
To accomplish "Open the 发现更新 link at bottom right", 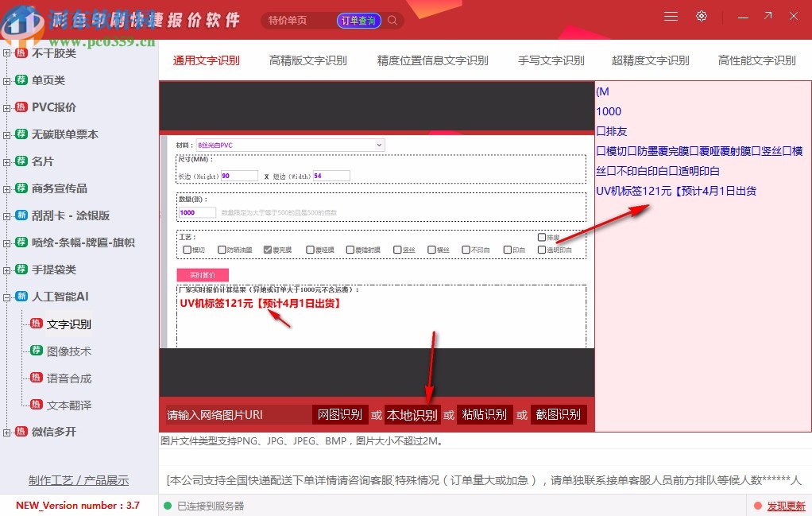I will coord(787,506).
